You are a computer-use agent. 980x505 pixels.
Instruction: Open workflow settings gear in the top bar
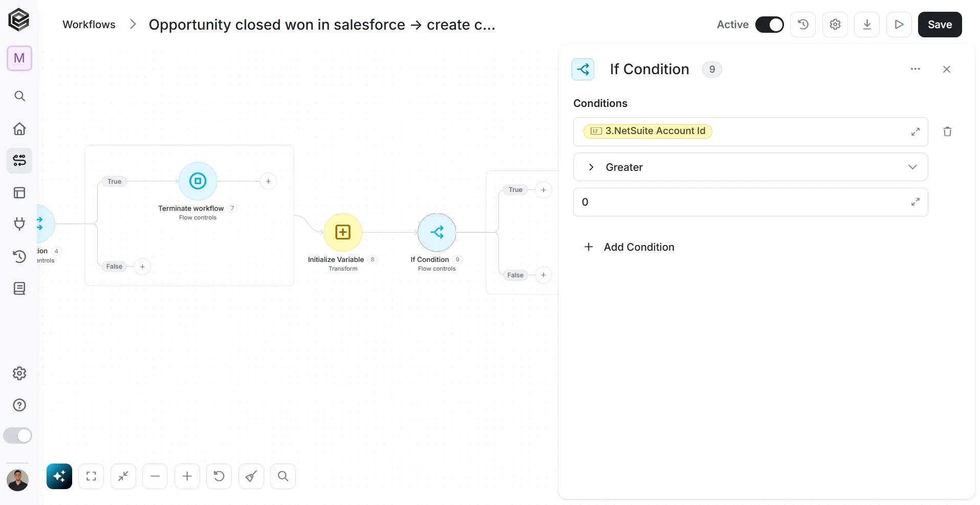[x=835, y=25]
